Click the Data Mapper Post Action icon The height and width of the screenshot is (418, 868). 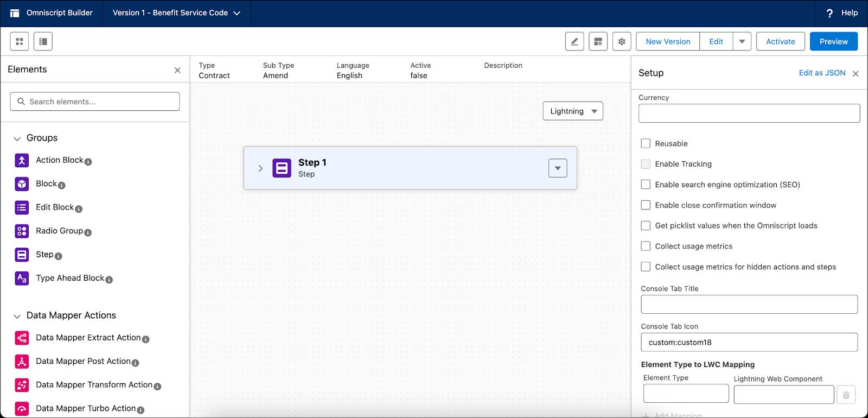click(x=22, y=362)
